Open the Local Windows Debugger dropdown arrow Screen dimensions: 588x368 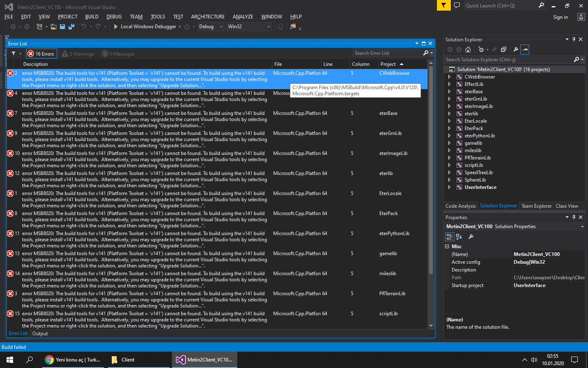pyautogui.click(x=180, y=27)
